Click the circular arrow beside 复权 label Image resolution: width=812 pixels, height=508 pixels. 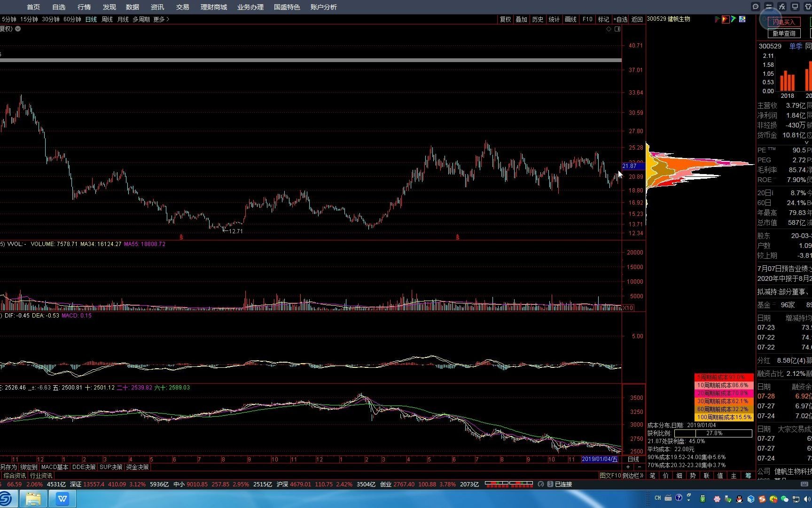click(x=18, y=29)
